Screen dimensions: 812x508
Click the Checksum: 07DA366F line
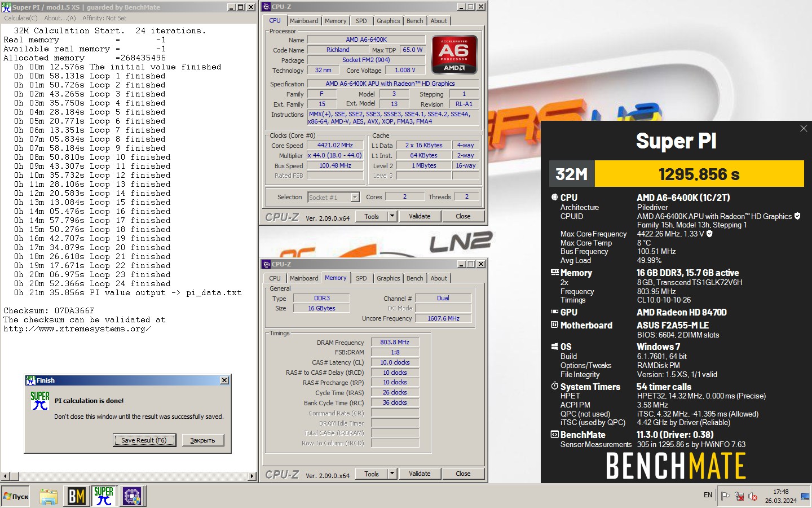[x=49, y=310]
